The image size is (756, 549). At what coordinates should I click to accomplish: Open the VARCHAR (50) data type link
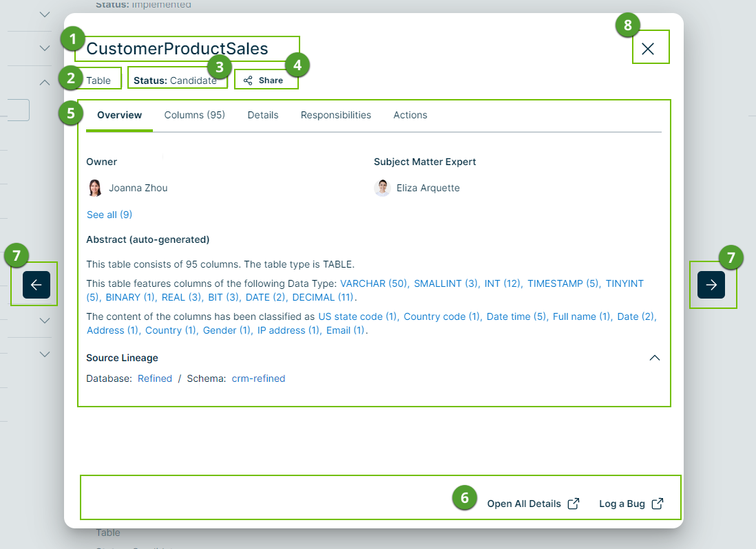tap(375, 283)
